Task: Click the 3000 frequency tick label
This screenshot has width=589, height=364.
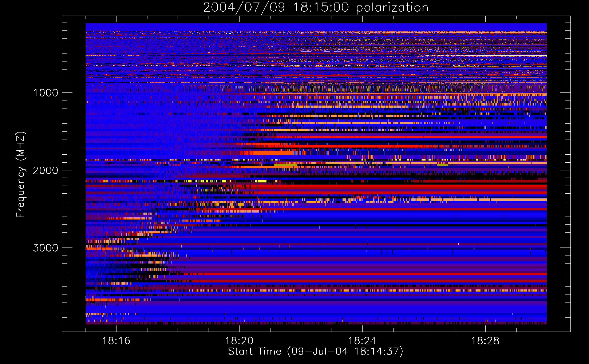Action: coord(46,248)
